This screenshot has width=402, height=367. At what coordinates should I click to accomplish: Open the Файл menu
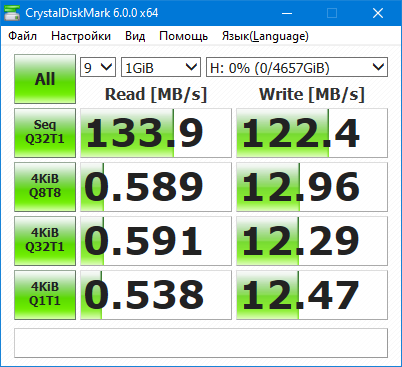point(22,36)
